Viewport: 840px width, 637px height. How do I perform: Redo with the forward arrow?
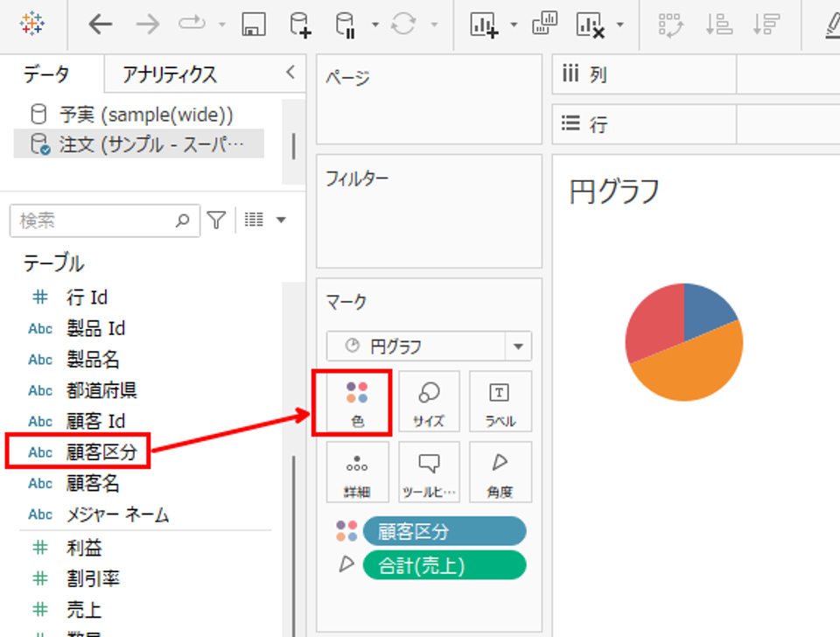click(x=147, y=24)
